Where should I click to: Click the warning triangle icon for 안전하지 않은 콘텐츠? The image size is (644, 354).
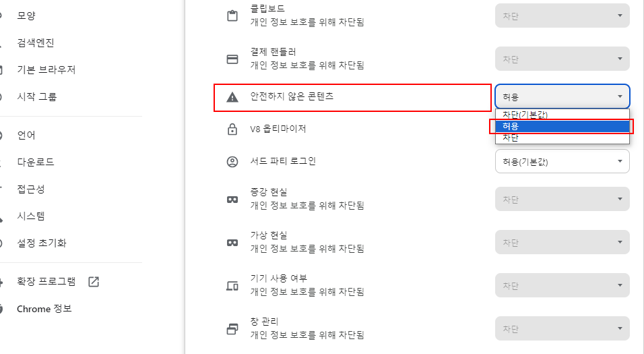pyautogui.click(x=232, y=97)
